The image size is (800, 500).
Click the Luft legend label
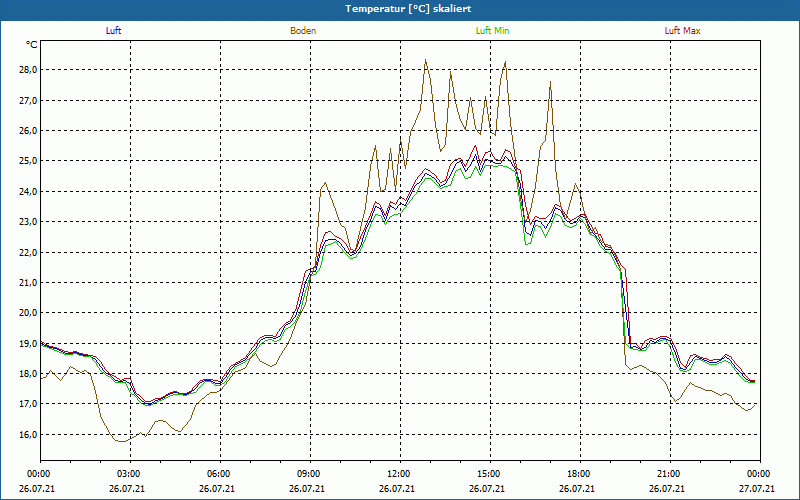click(x=114, y=31)
